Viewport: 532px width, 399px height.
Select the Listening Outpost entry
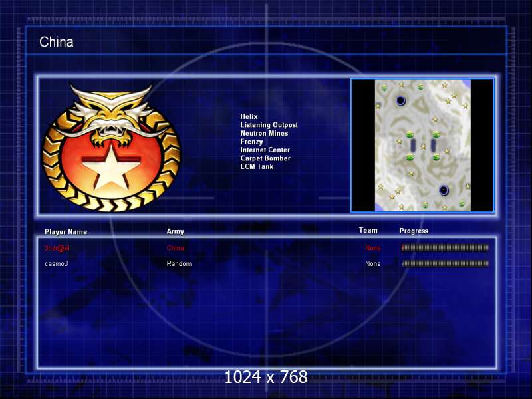269,125
